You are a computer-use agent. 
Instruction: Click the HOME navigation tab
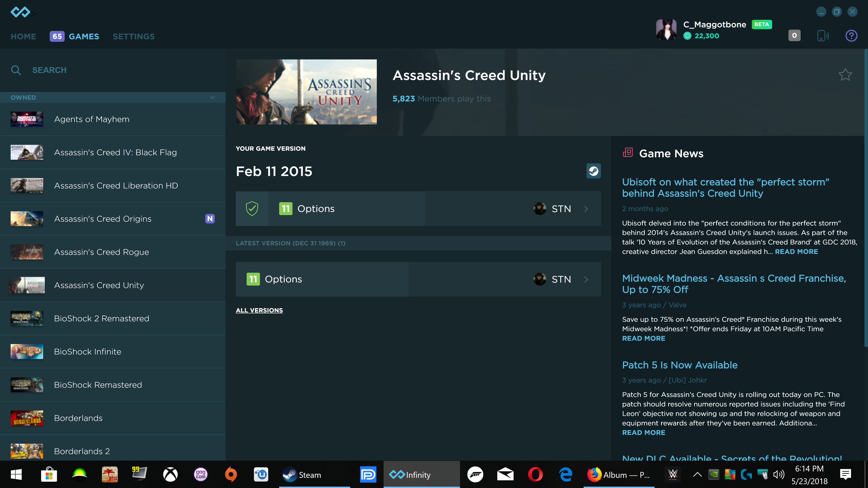(23, 36)
